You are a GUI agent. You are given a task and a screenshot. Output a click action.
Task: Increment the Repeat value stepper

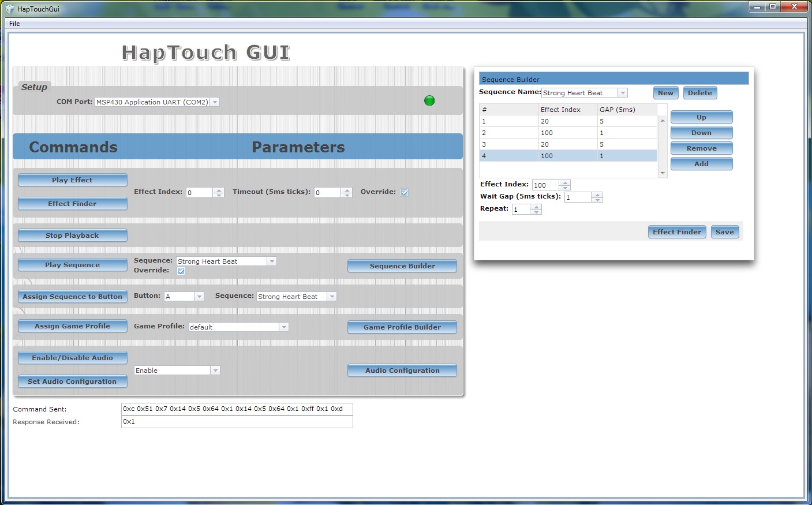(x=536, y=207)
